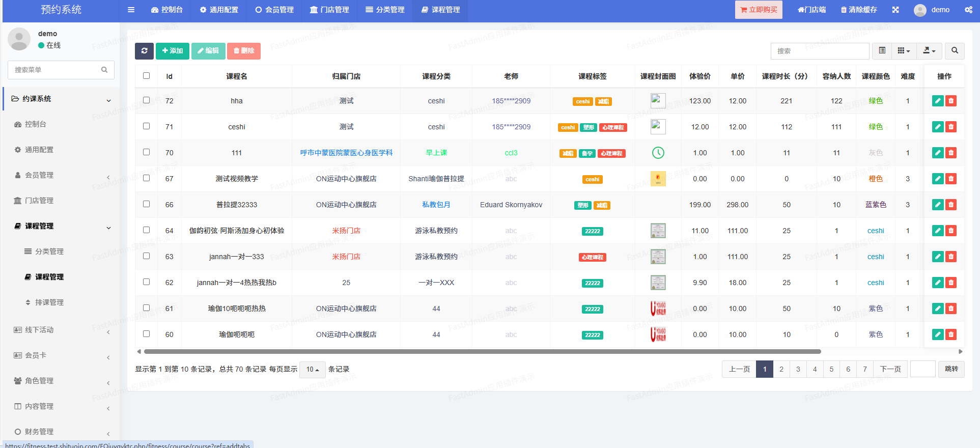
Task: Open the export data dropdown
Action: [x=929, y=51]
